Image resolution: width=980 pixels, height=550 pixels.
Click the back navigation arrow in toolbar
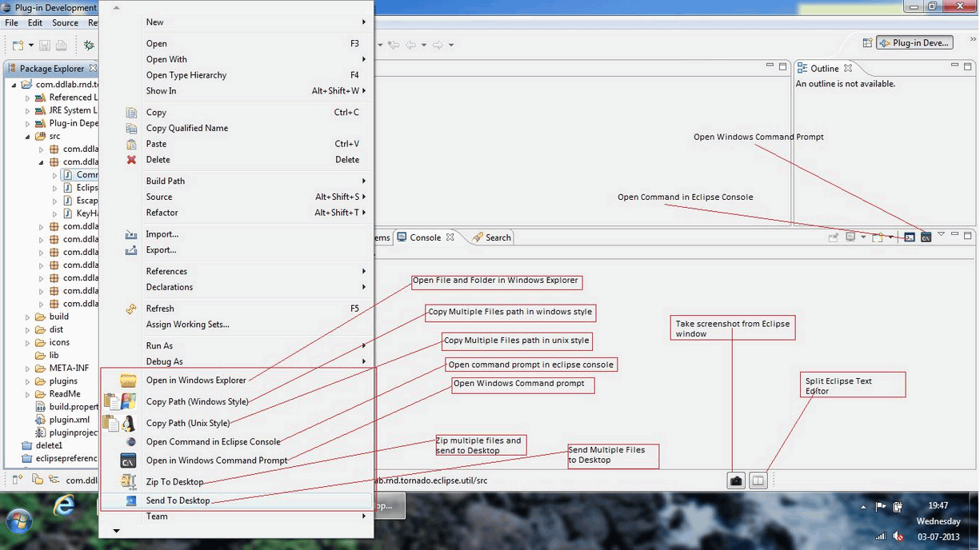[x=410, y=46]
